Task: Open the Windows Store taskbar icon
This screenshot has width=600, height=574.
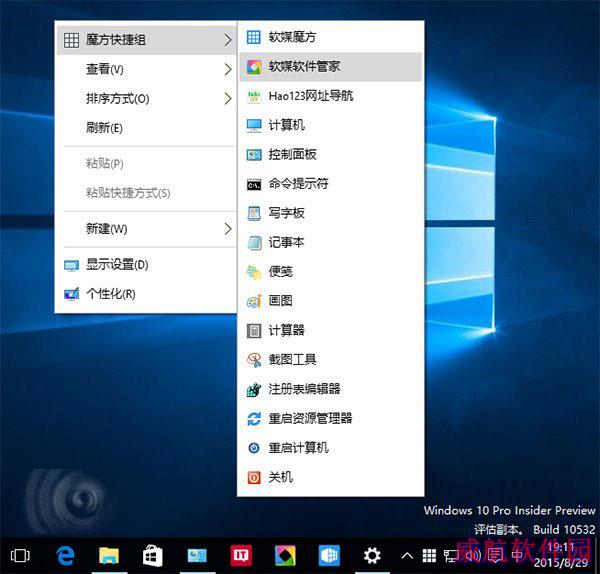Action: click(153, 556)
